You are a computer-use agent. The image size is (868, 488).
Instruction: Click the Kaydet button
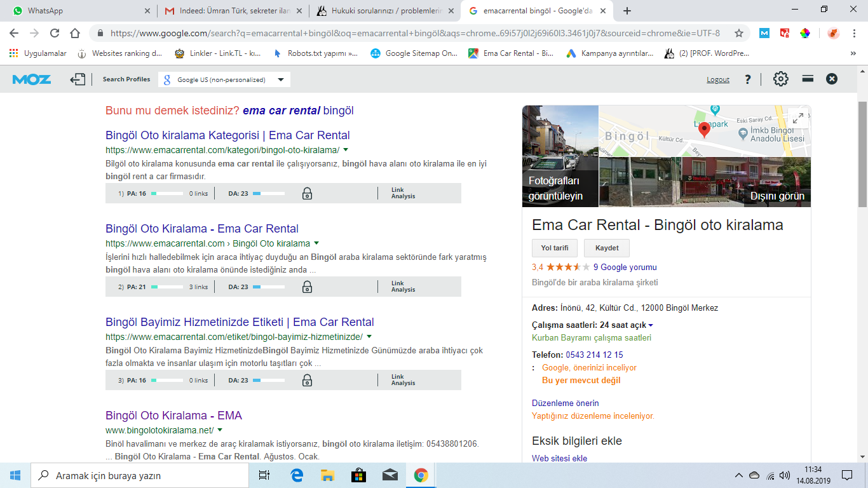[607, 248]
